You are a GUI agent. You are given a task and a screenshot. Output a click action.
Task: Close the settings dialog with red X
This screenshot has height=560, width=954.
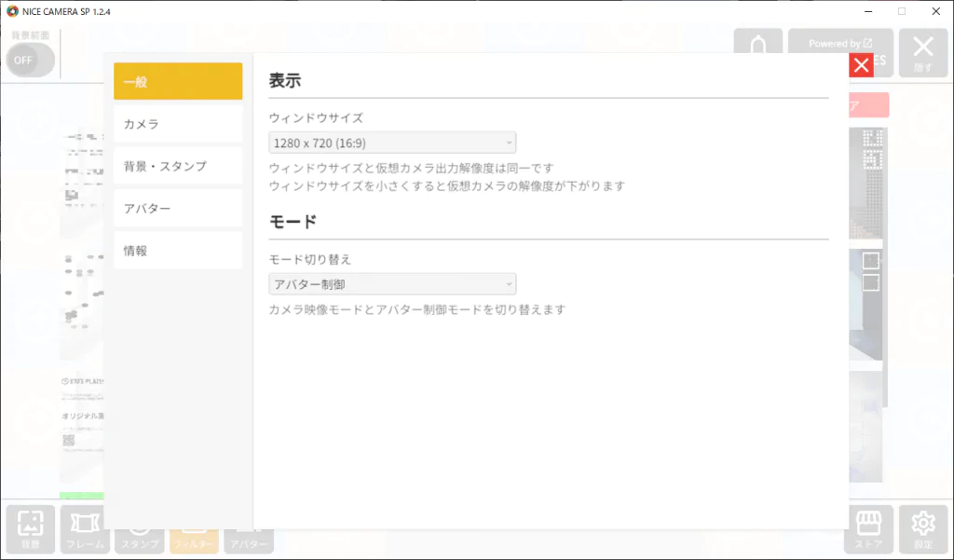pos(861,65)
